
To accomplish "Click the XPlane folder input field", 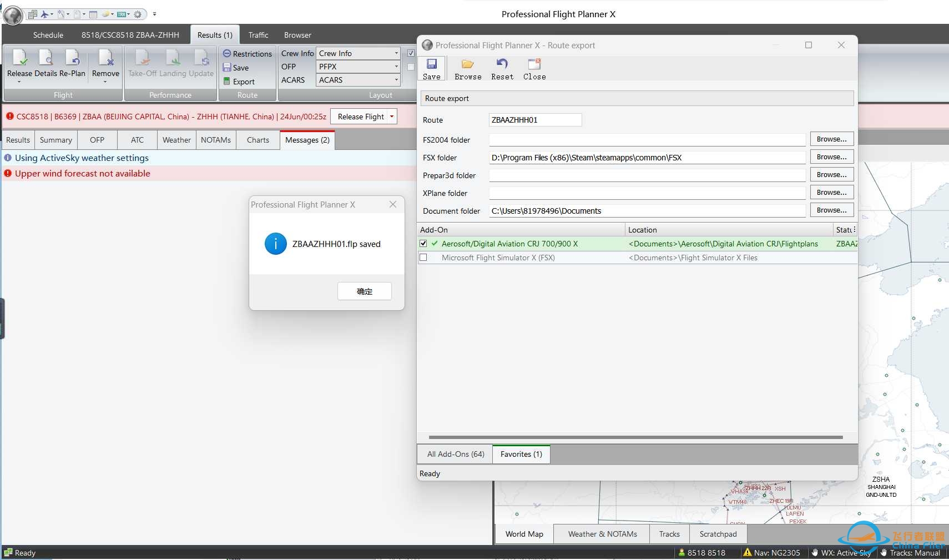I will point(648,193).
